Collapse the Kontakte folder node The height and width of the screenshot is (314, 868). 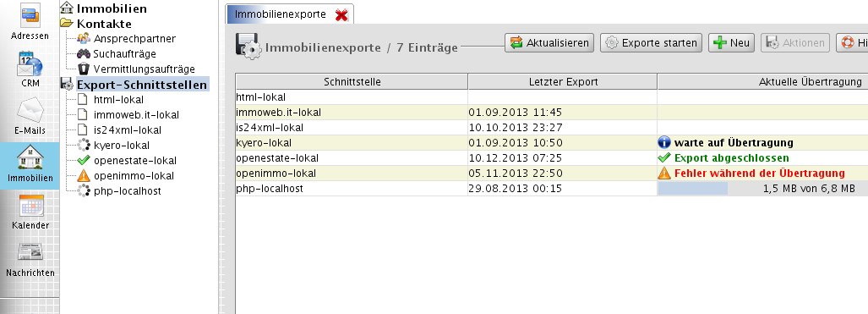point(67,24)
